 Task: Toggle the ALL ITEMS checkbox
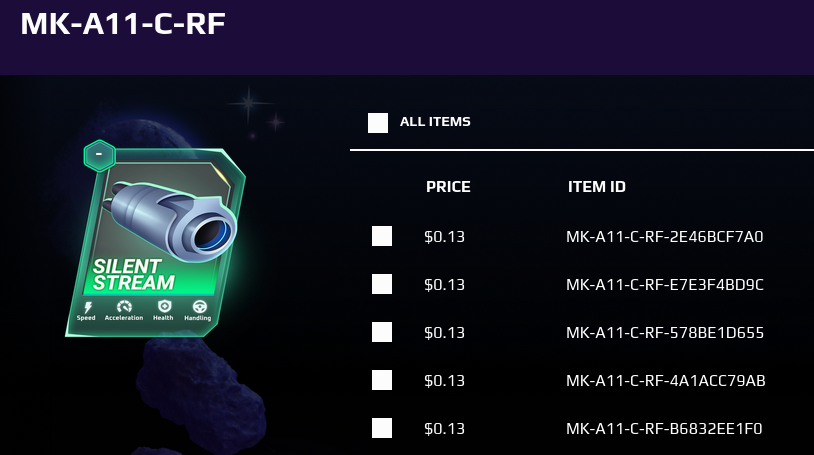tap(378, 123)
